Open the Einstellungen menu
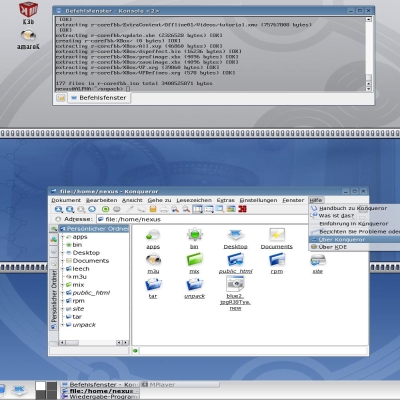This screenshot has height=400, width=400. tap(258, 200)
